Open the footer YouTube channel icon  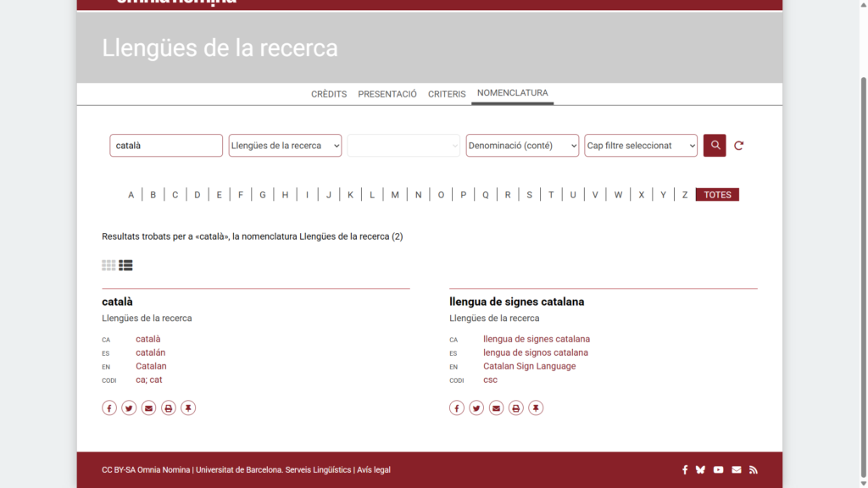[x=718, y=469]
